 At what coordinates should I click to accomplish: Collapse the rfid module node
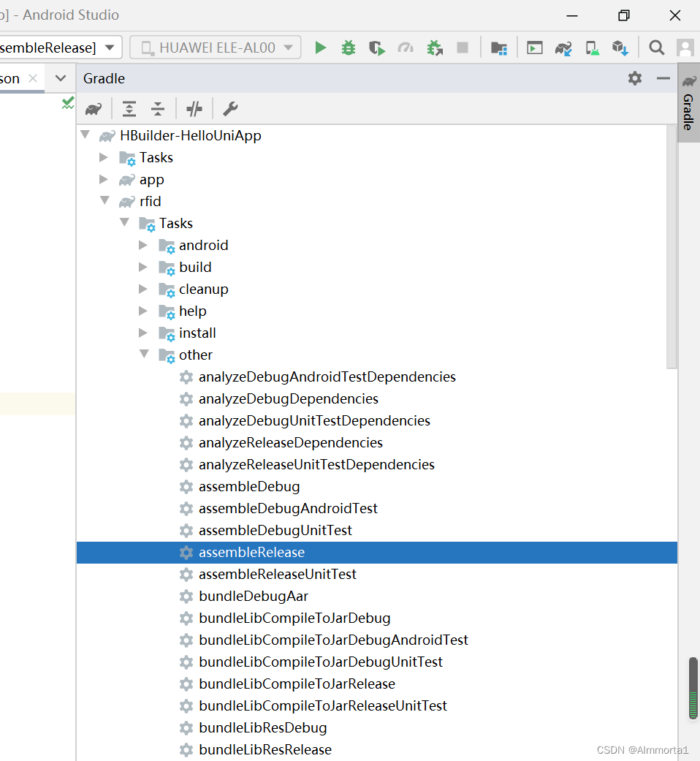104,201
